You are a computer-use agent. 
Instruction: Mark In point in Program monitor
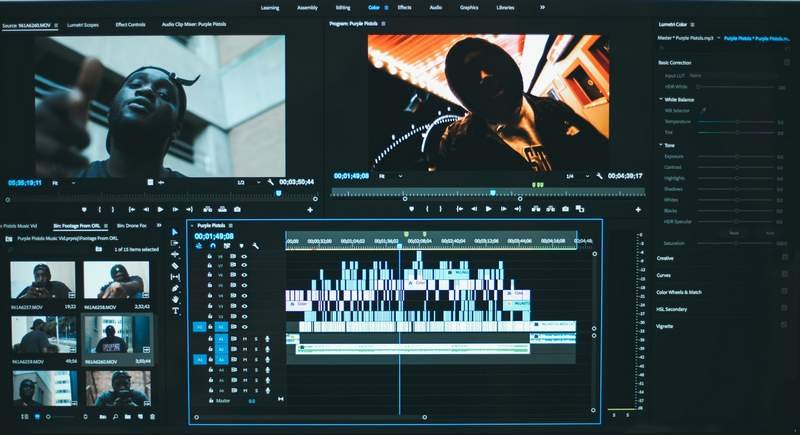click(427, 209)
